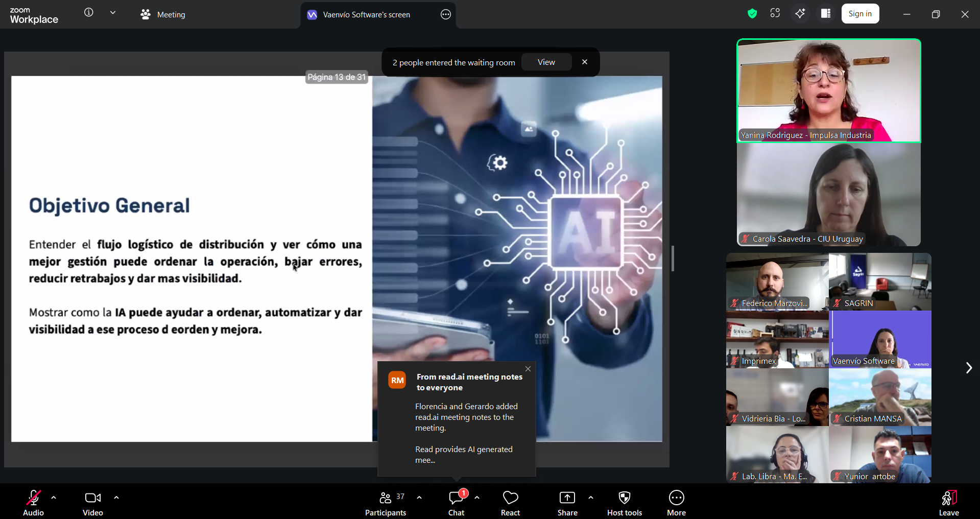The width and height of the screenshot is (980, 519).
Task: Click the Share screen icon
Action: (x=567, y=503)
